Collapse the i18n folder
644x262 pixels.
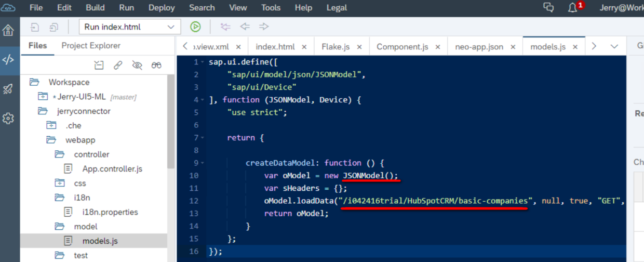pos(60,198)
